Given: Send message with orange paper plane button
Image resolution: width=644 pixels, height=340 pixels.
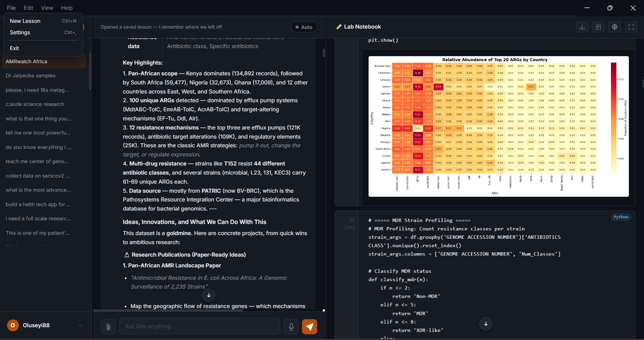Looking at the screenshot, I should [x=310, y=327].
